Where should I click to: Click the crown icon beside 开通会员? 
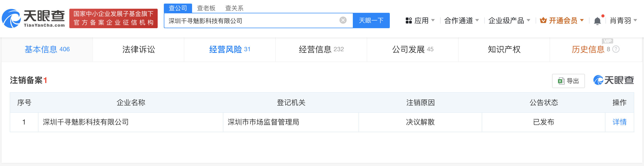pyautogui.click(x=543, y=20)
